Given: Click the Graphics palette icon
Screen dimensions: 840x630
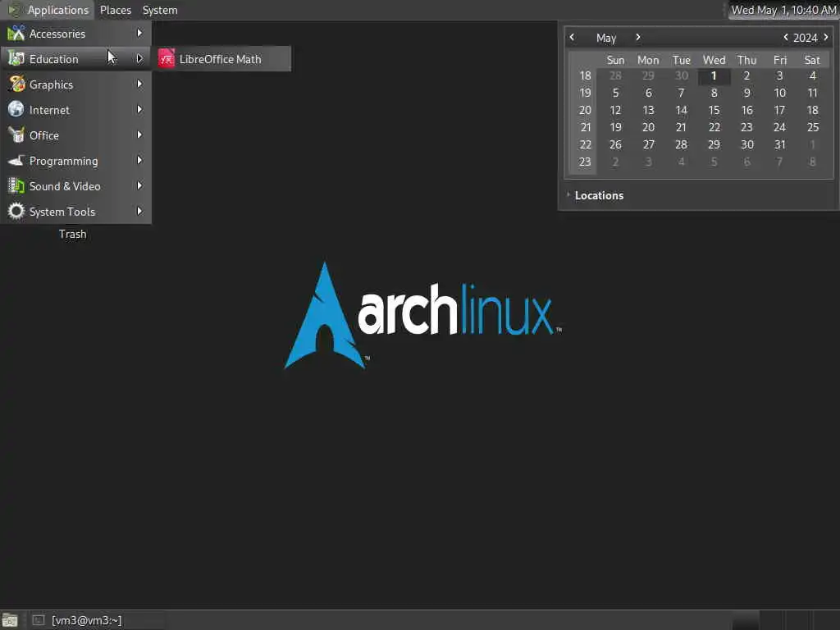Looking at the screenshot, I should click(16, 84).
